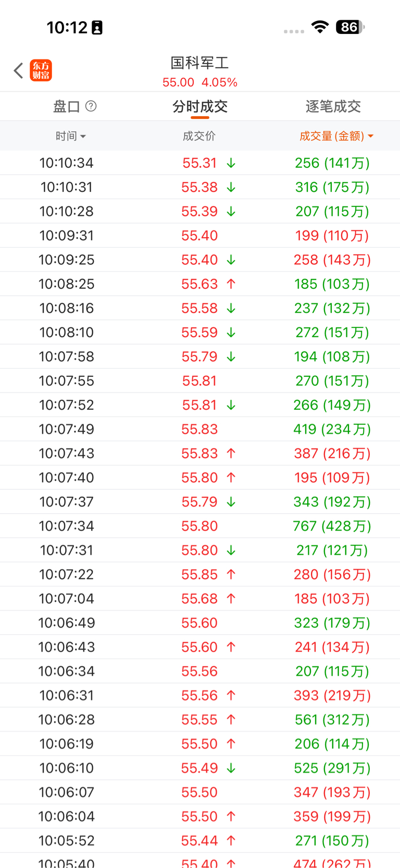
Task: Tap the 55.00 4.05% price line
Action: (x=200, y=82)
